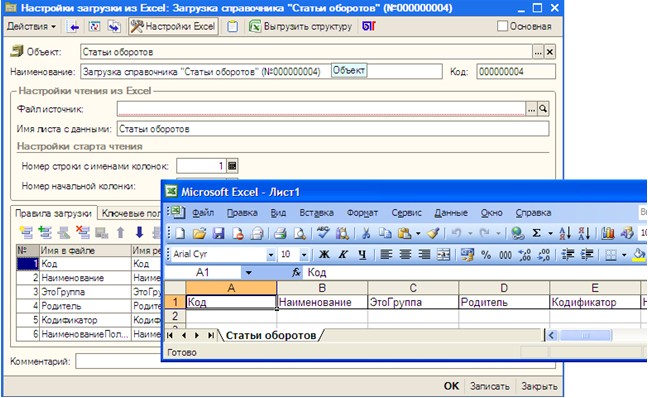Open Print Preview in Excel toolbar
This screenshot has width=648, height=398.
point(299,234)
